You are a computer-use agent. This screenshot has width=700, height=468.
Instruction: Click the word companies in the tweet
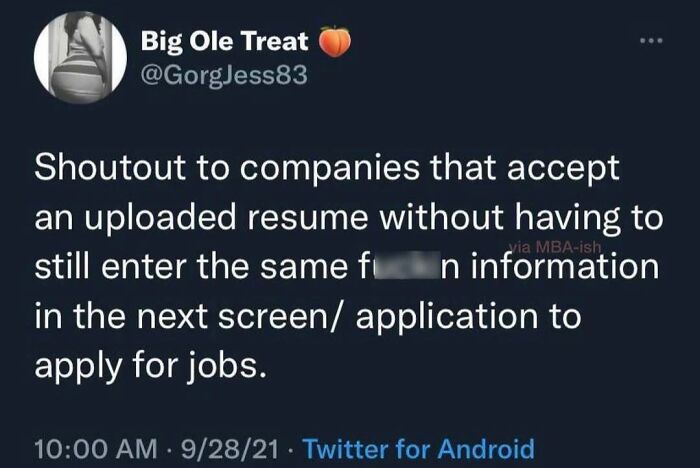click(330, 170)
